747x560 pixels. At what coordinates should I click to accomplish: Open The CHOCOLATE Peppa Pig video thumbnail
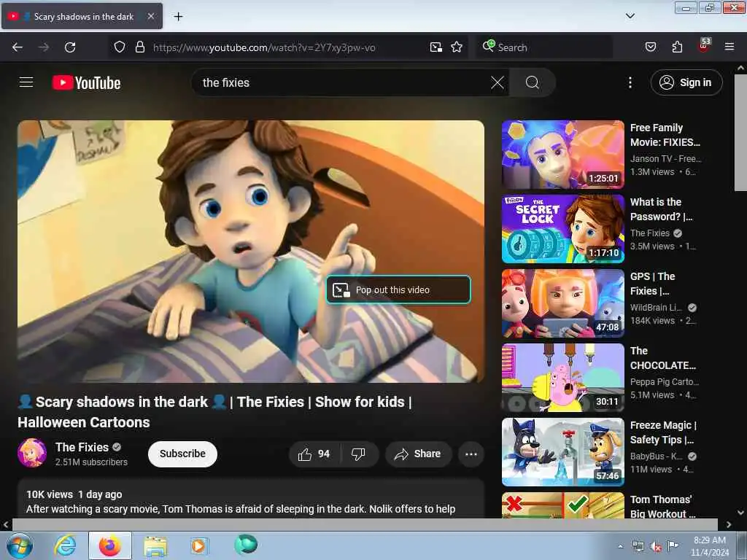pyautogui.click(x=562, y=378)
